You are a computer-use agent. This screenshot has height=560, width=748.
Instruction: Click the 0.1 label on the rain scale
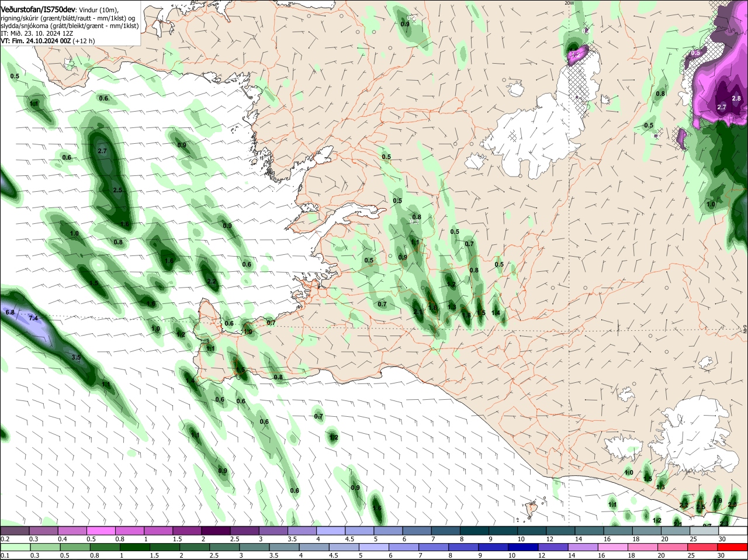5,555
